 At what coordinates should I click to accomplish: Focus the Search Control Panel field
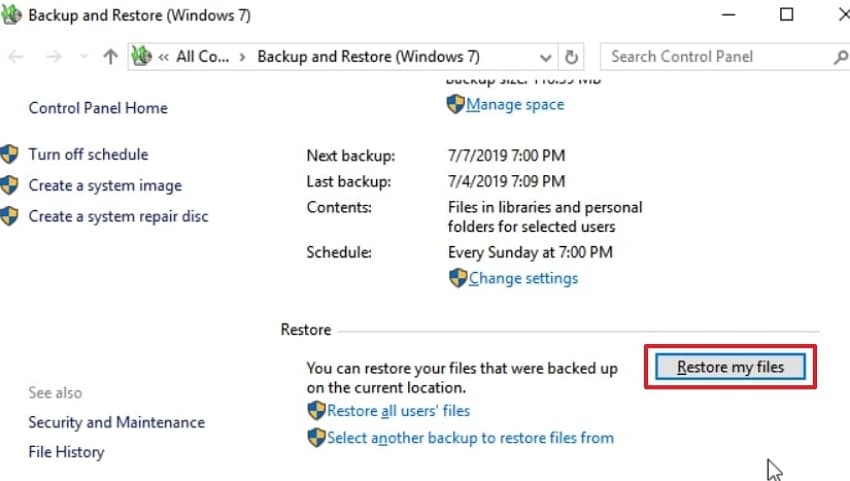pyautogui.click(x=715, y=57)
